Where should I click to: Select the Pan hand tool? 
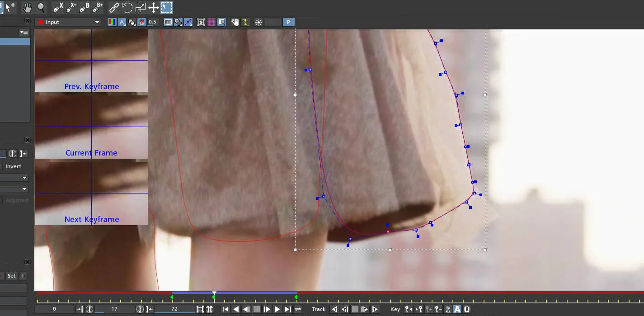[x=28, y=7]
